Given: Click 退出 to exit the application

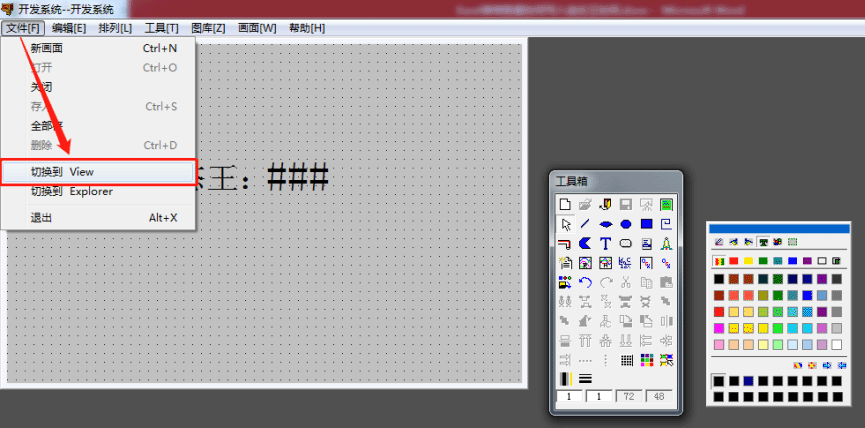Looking at the screenshot, I should pyautogui.click(x=42, y=217).
